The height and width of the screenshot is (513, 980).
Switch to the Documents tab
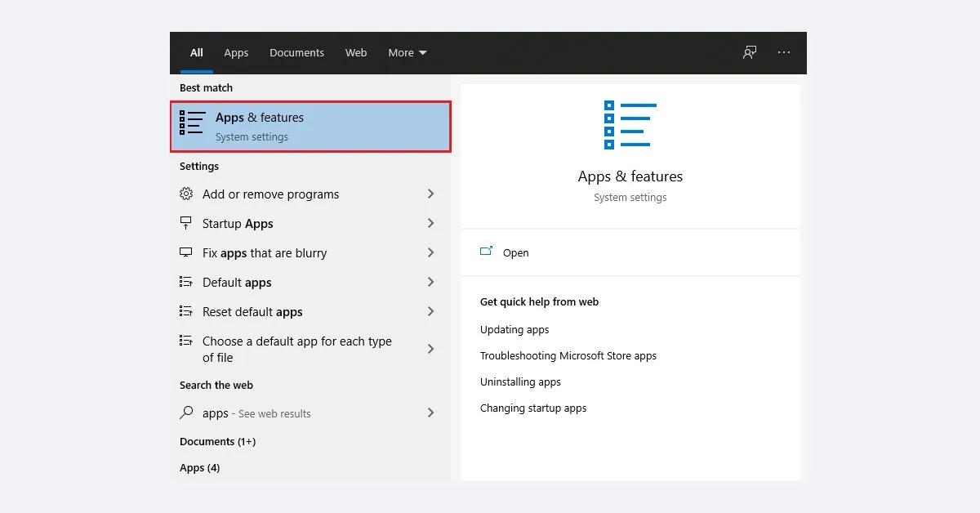click(x=296, y=52)
